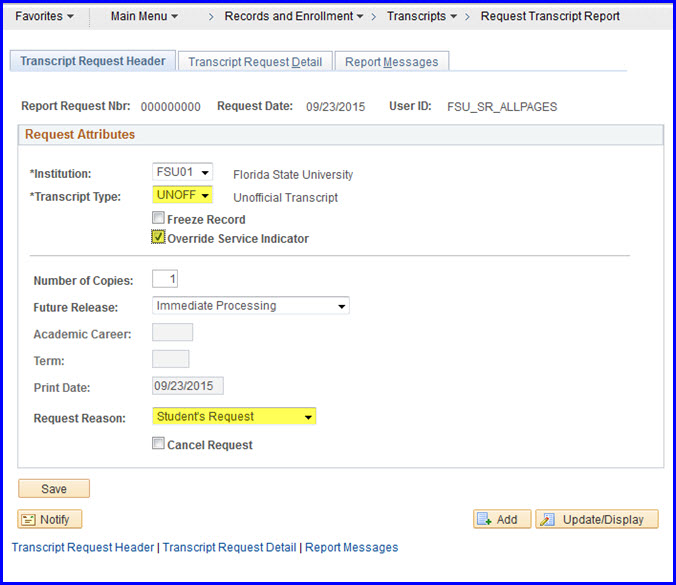Select the Transcript Request Header tab
Image resolution: width=676 pixels, height=585 pixels.
[93, 61]
